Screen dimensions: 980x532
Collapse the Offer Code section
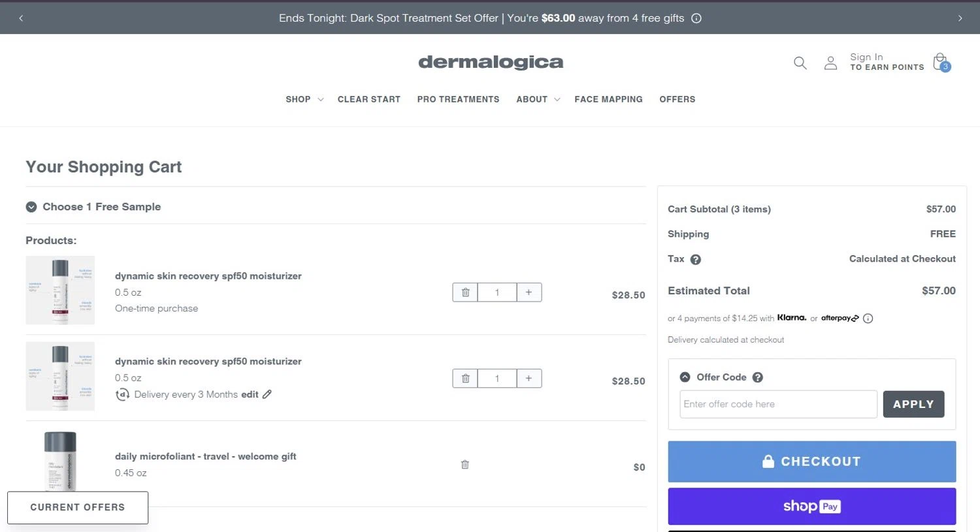(x=685, y=377)
